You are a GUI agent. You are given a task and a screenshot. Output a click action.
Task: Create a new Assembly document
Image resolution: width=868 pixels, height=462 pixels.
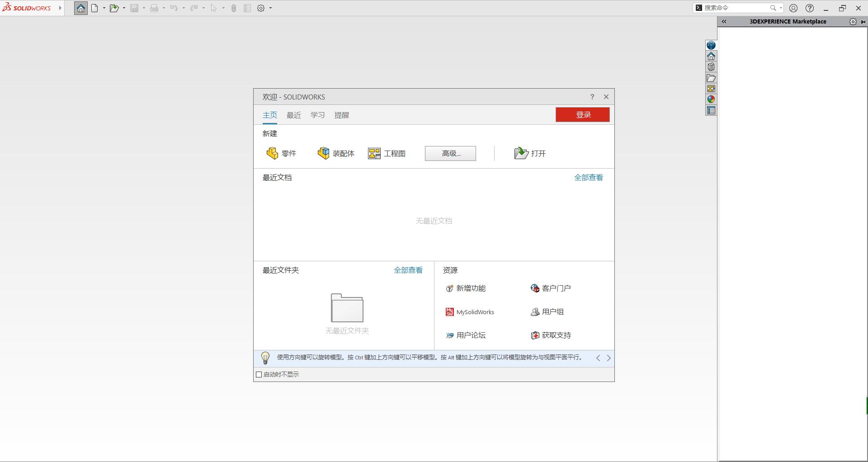[336, 153]
